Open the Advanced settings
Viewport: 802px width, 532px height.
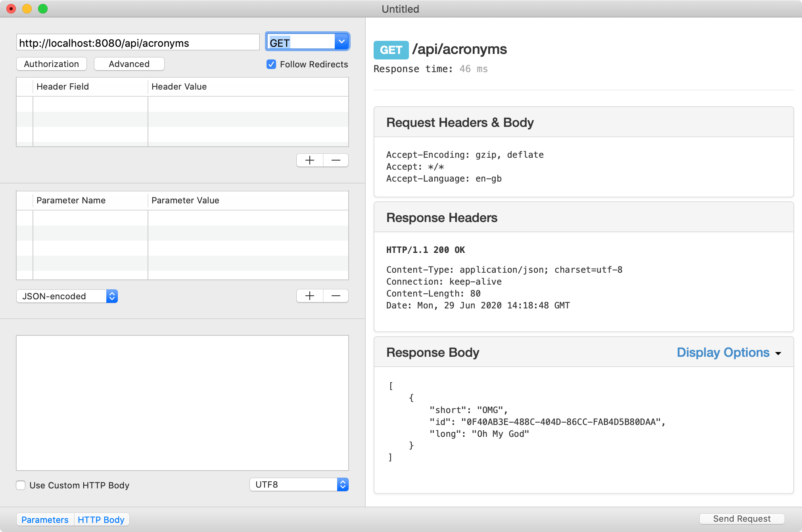[x=129, y=64]
